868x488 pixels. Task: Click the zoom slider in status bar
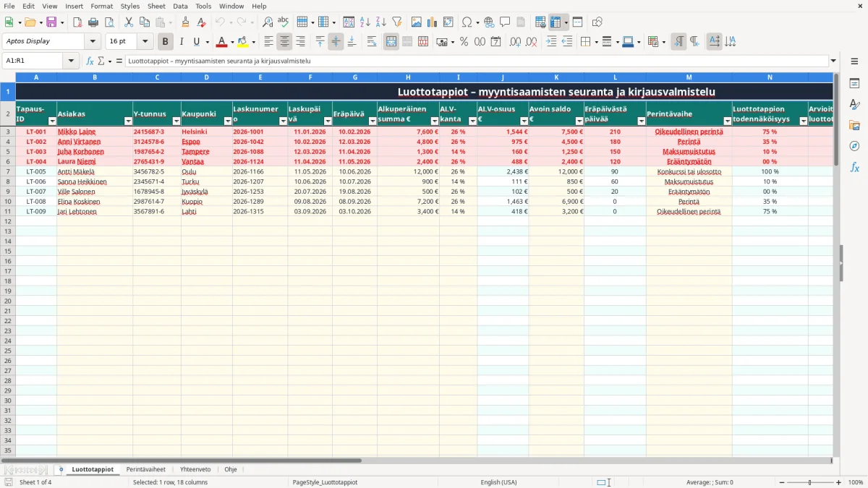point(810,482)
